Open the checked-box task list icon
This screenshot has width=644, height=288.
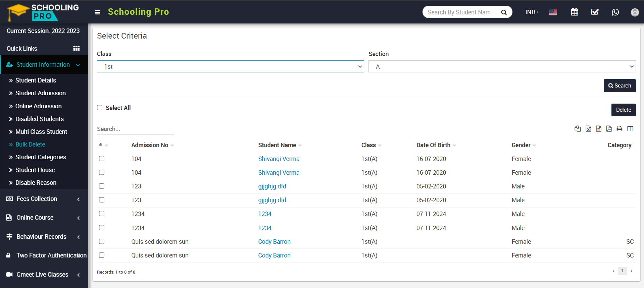(595, 12)
